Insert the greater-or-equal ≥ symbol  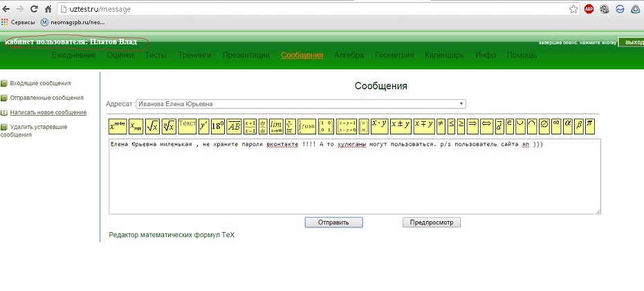pos(461,126)
